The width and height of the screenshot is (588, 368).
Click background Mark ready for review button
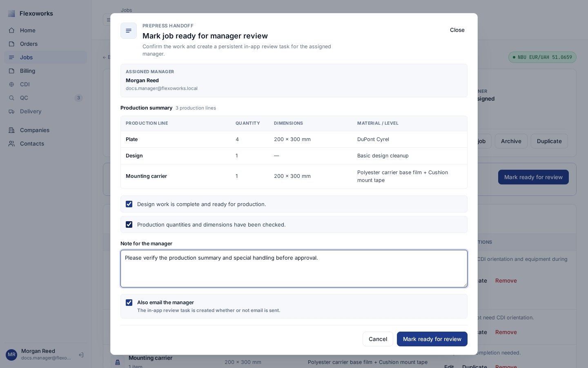click(533, 177)
